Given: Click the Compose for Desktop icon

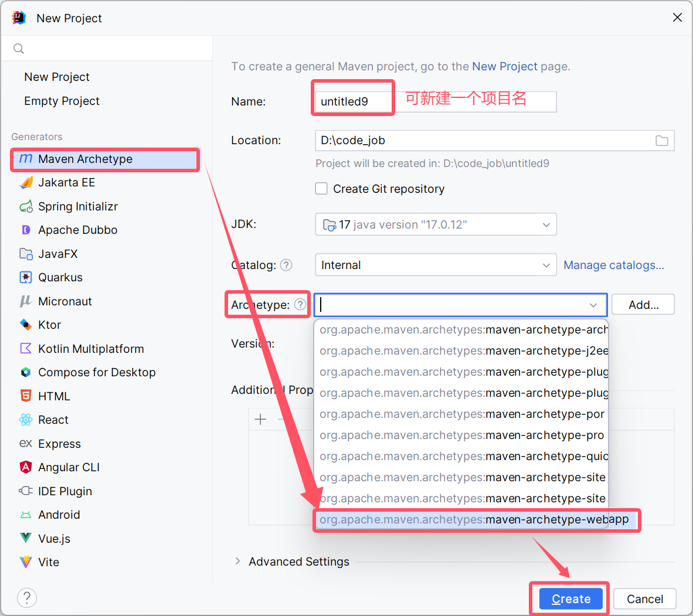Looking at the screenshot, I should 26,372.
